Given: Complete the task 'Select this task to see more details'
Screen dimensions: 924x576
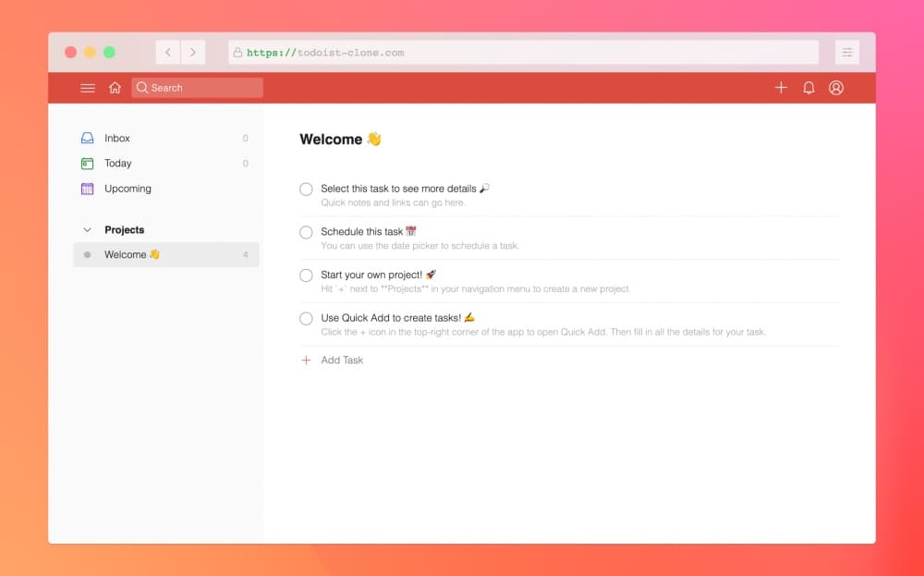Looking at the screenshot, I should [x=306, y=189].
